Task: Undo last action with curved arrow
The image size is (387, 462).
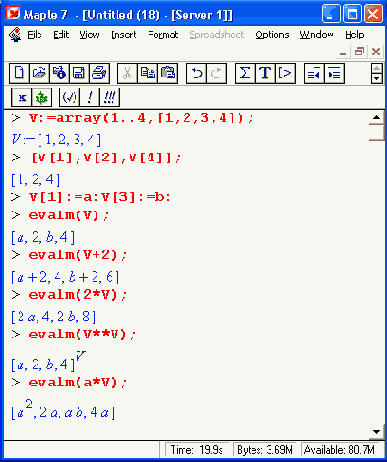Action: point(196,73)
